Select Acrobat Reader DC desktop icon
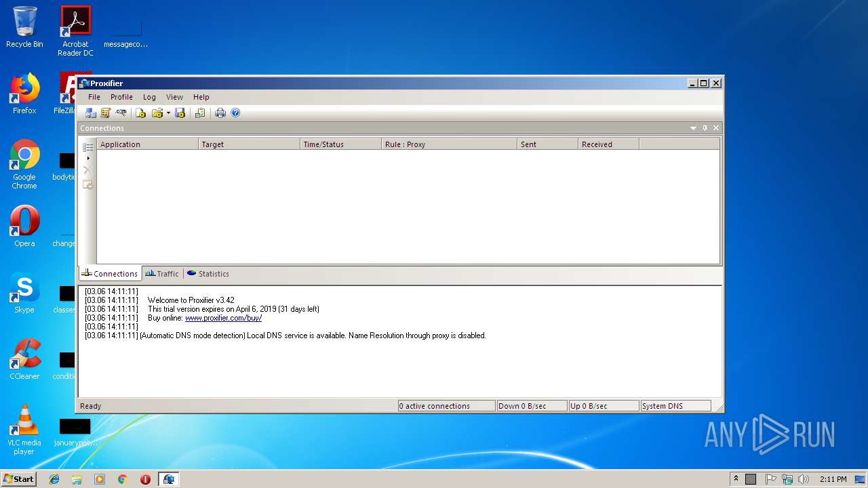Viewport: 868px width, 488px height. click(75, 31)
